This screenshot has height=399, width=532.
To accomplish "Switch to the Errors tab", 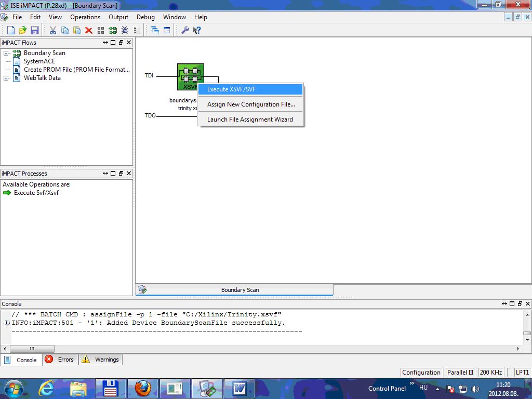I will point(60,360).
